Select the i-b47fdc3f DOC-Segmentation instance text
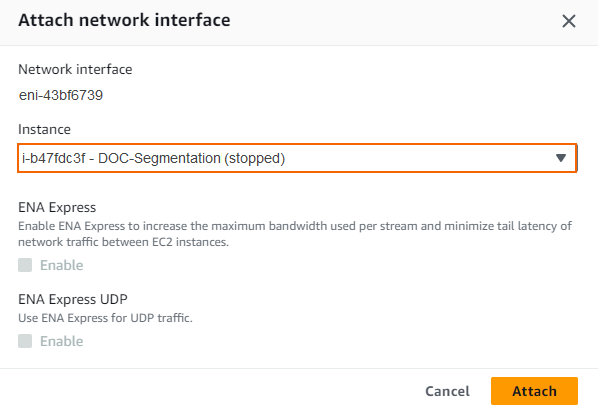This screenshot has height=412, width=598. 153,158
